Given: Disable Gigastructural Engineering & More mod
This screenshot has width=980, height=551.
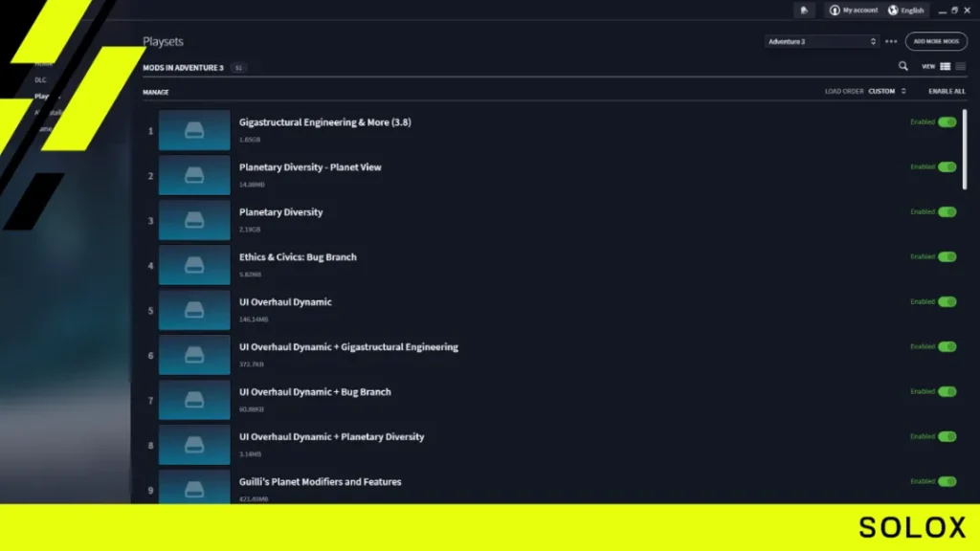Looking at the screenshot, I should (x=947, y=121).
